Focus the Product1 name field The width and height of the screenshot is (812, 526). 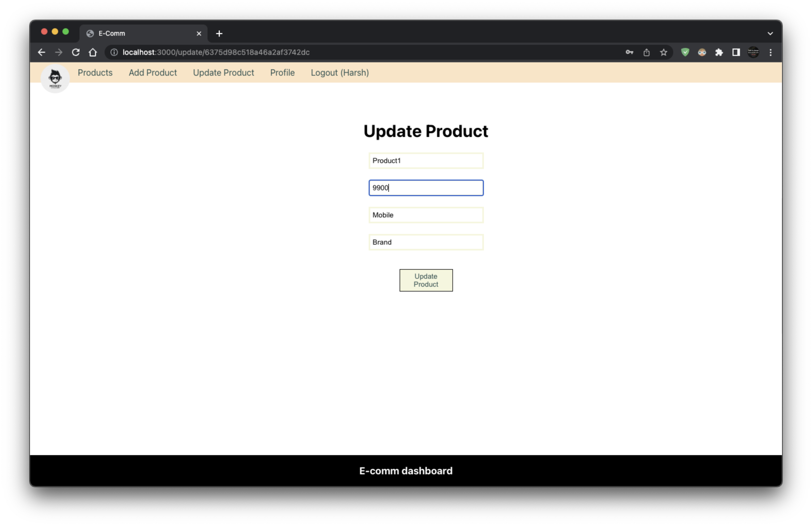(x=426, y=161)
